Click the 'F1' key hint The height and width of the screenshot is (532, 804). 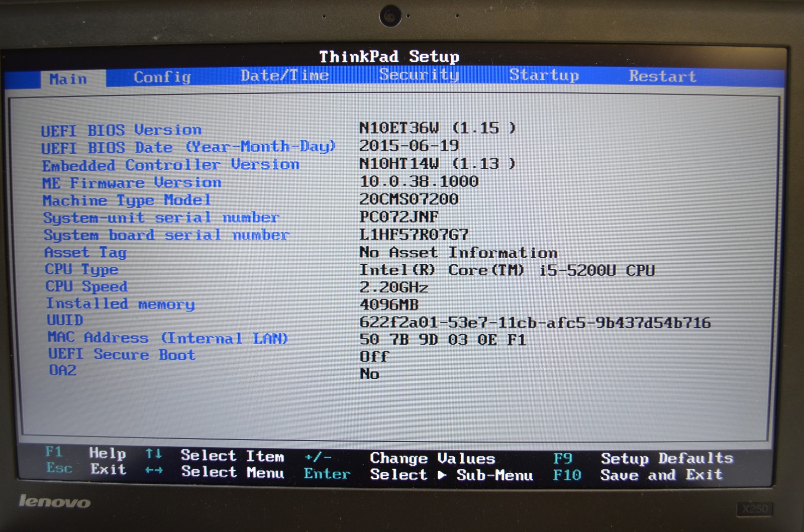(54, 452)
